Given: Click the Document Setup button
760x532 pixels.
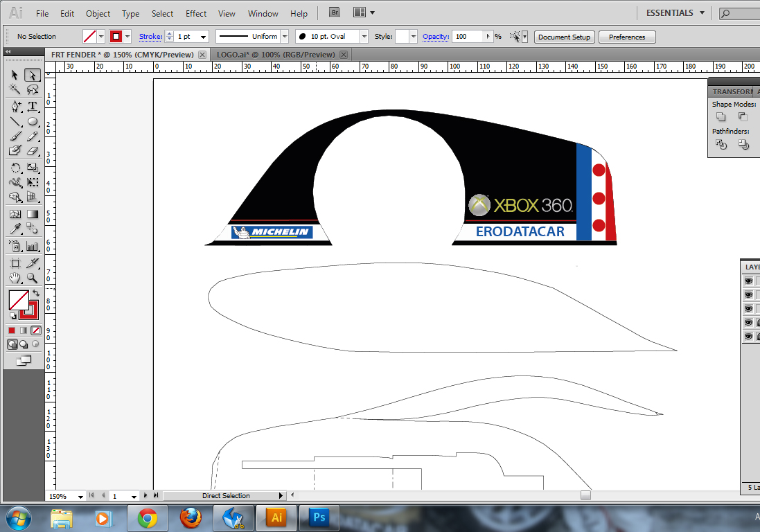Looking at the screenshot, I should coord(564,37).
